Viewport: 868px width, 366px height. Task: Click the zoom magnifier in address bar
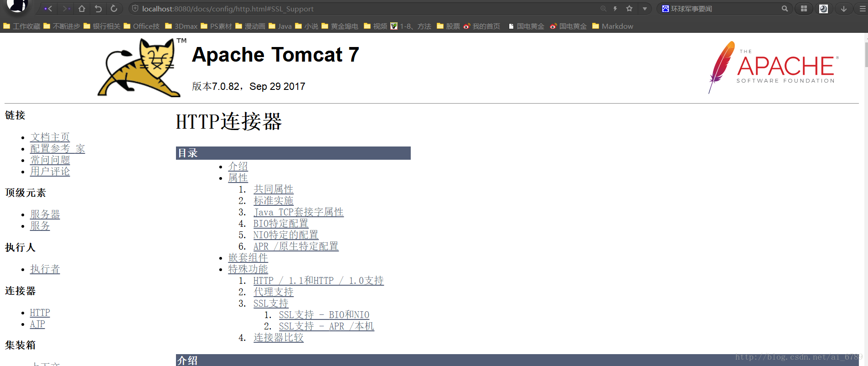(603, 9)
